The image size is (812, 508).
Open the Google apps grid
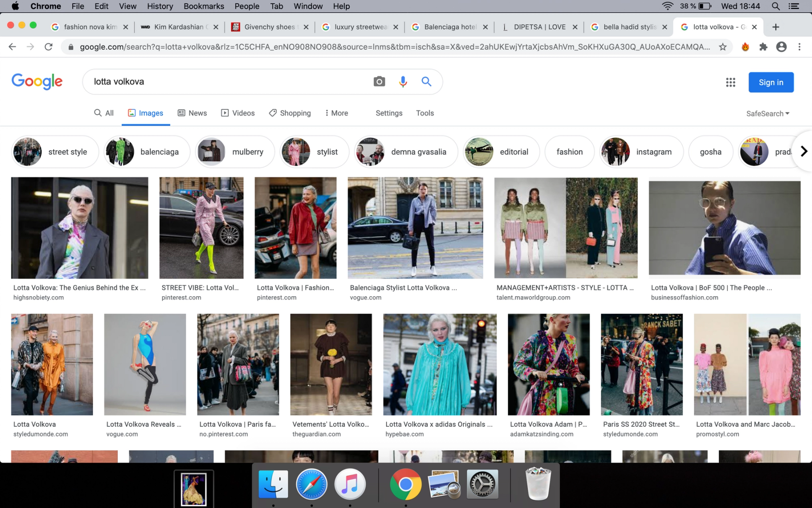pos(730,82)
